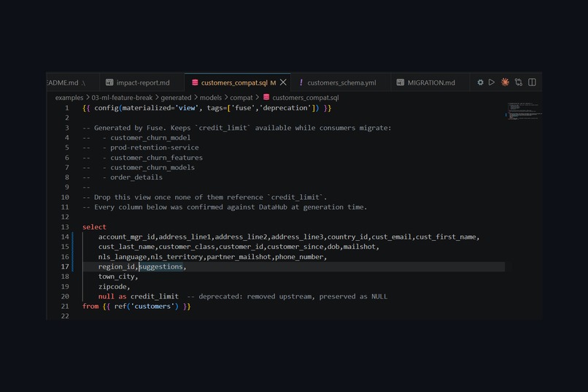Click 'town_city' on line 18
588x392 pixels.
(x=116, y=277)
